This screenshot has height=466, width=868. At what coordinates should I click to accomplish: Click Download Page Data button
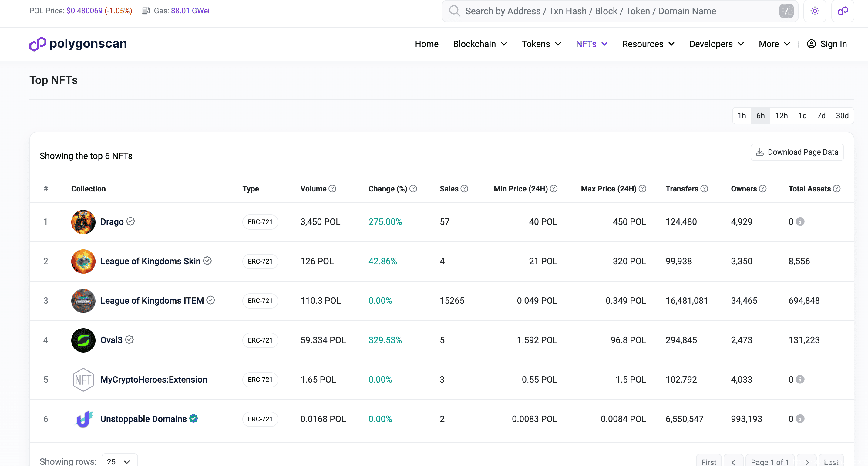tap(797, 152)
